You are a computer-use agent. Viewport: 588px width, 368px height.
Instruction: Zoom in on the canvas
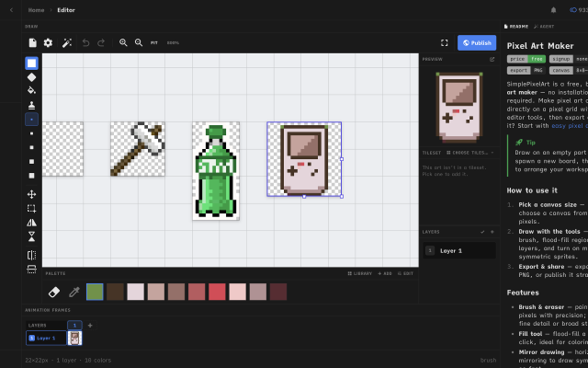[123, 43]
